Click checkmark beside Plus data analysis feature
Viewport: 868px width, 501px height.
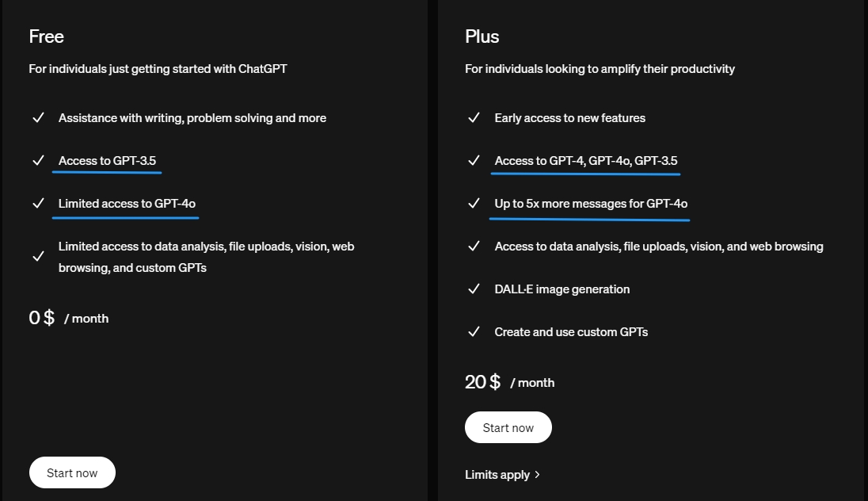click(474, 247)
